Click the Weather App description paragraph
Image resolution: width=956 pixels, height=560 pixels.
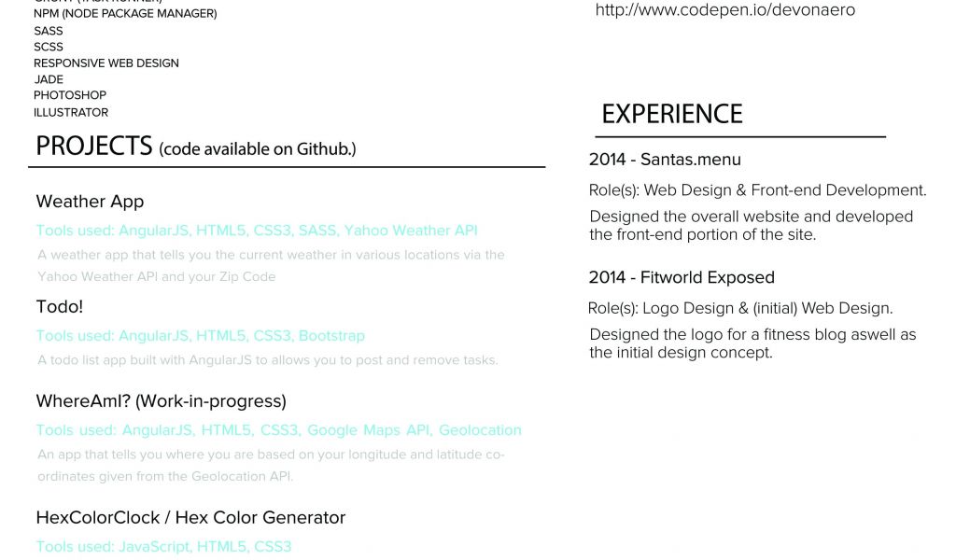[271, 266]
